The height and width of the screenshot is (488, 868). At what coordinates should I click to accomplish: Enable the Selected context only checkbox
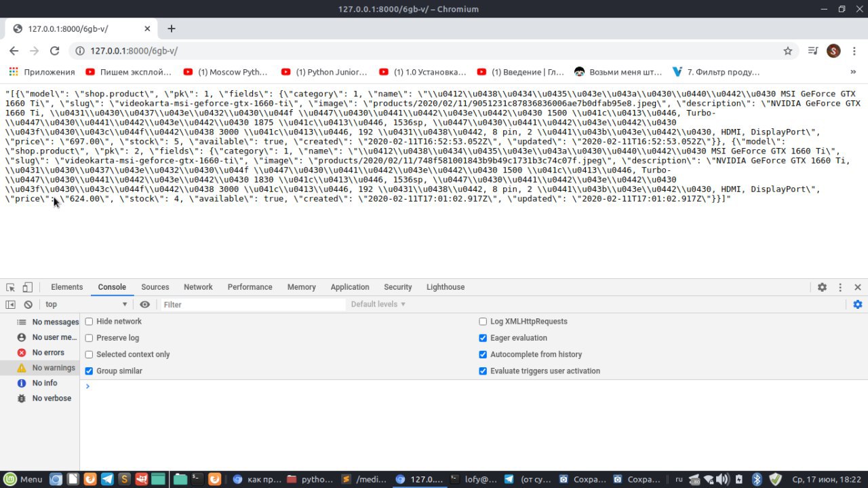pyautogui.click(x=89, y=354)
